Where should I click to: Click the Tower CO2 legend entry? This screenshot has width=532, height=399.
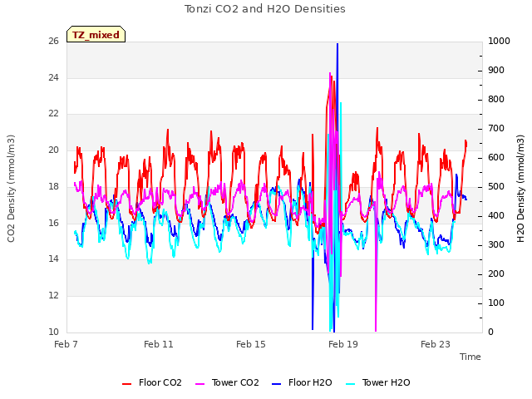[227, 382]
